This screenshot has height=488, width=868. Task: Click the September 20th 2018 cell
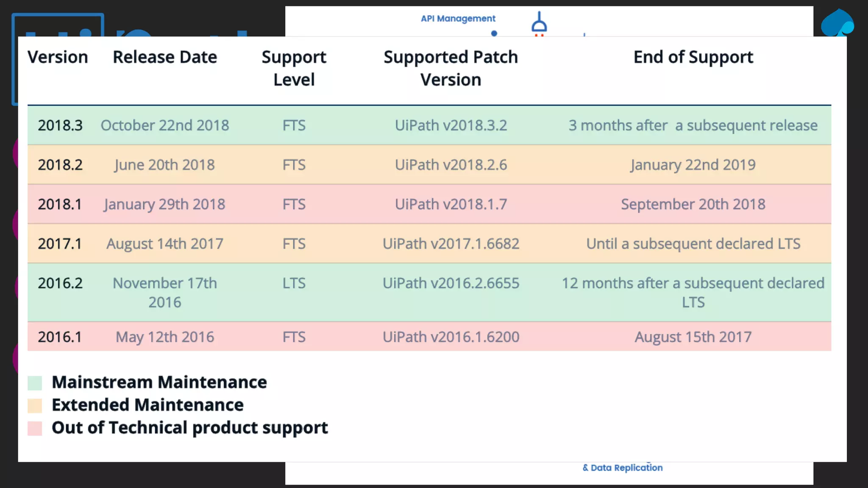pos(693,204)
